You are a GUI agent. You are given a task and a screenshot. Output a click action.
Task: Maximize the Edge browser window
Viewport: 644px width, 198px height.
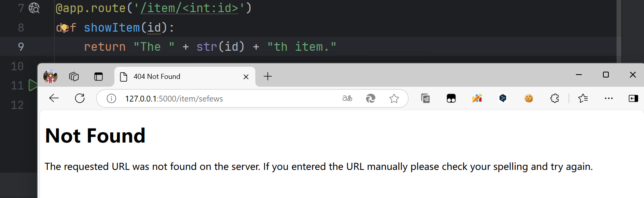click(x=606, y=75)
